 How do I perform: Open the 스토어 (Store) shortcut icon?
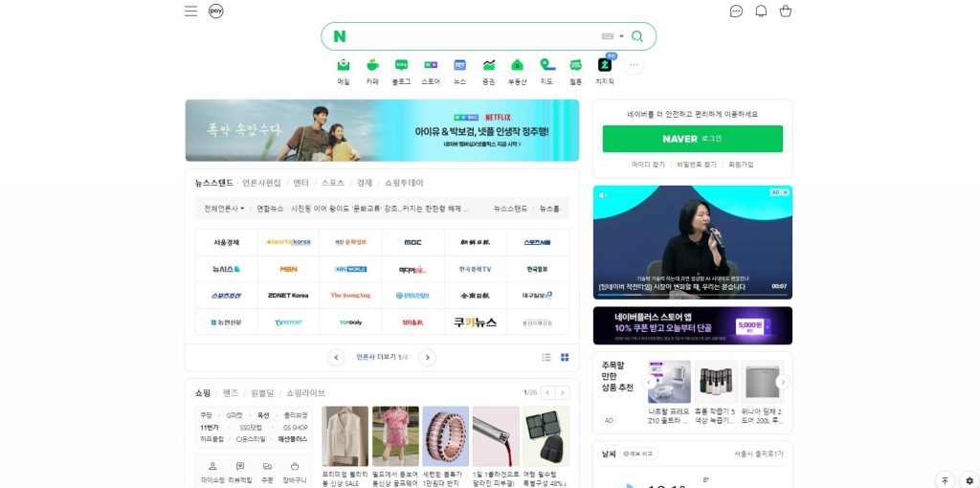coord(431,65)
